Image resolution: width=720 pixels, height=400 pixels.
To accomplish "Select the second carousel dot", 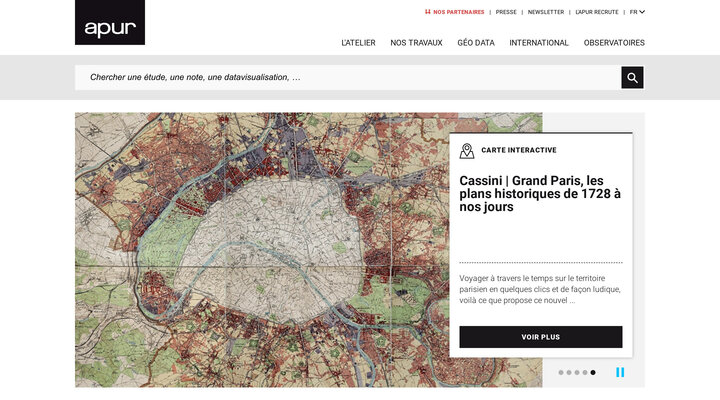I will click(569, 372).
